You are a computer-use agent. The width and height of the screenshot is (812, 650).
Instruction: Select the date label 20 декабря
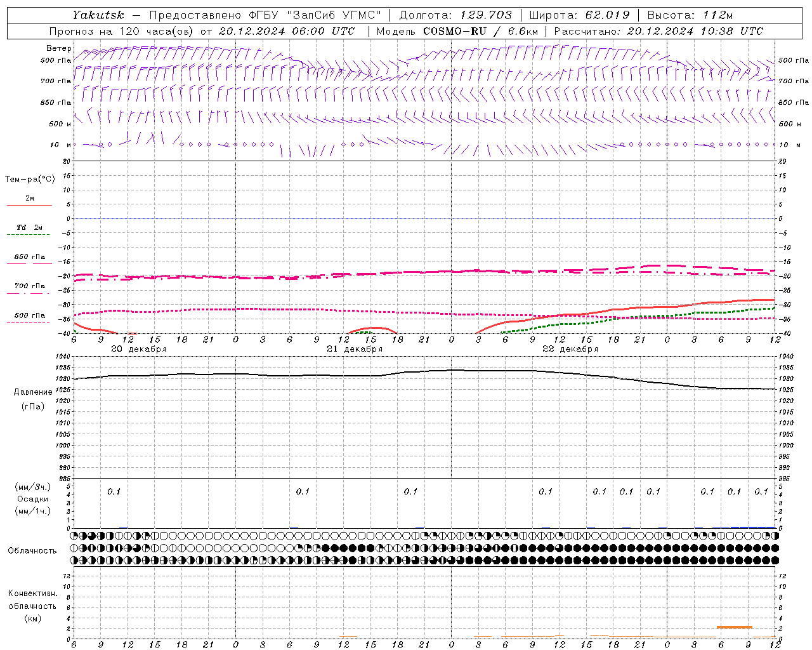point(139,349)
